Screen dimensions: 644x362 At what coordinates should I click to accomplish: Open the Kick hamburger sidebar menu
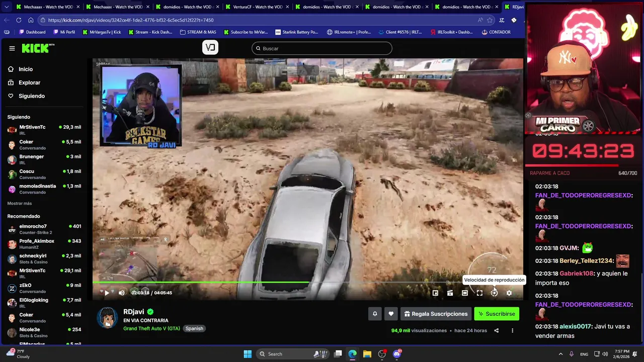[x=12, y=48]
